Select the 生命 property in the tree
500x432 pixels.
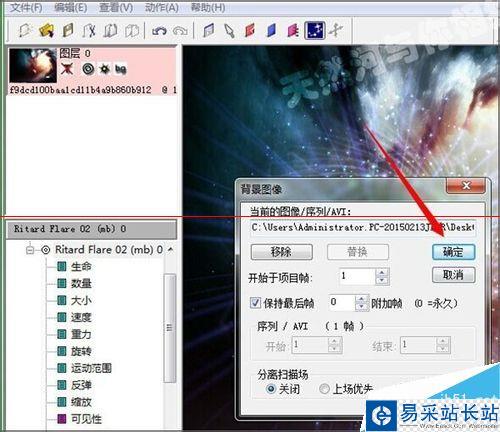(x=81, y=266)
